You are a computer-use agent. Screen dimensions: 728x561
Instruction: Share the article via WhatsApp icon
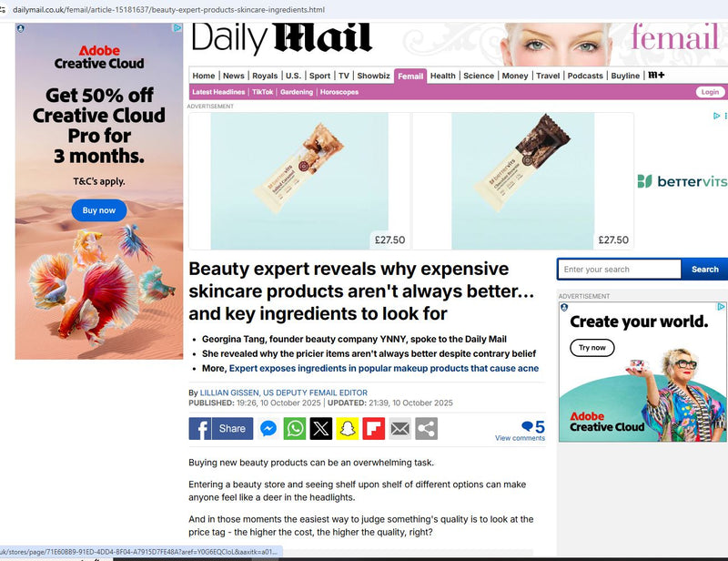[295, 429]
